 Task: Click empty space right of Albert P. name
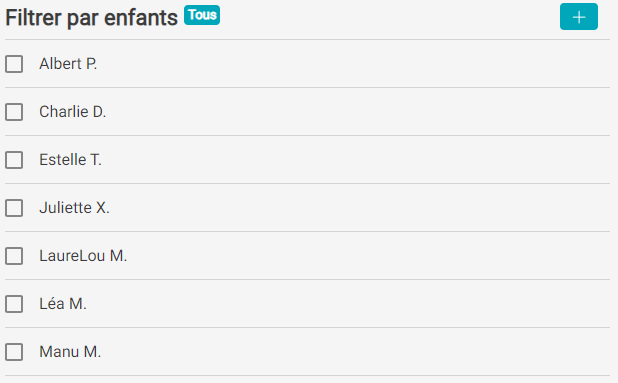point(354,64)
